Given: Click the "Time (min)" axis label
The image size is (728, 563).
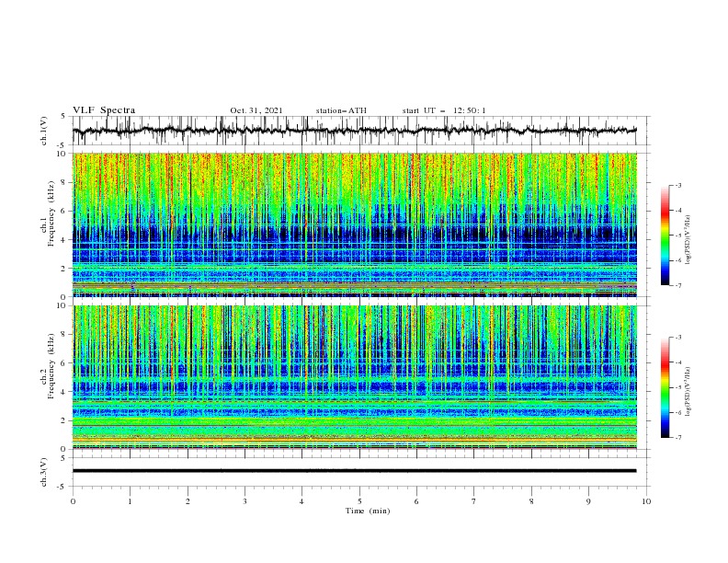Looking at the screenshot, I should coord(368,511).
